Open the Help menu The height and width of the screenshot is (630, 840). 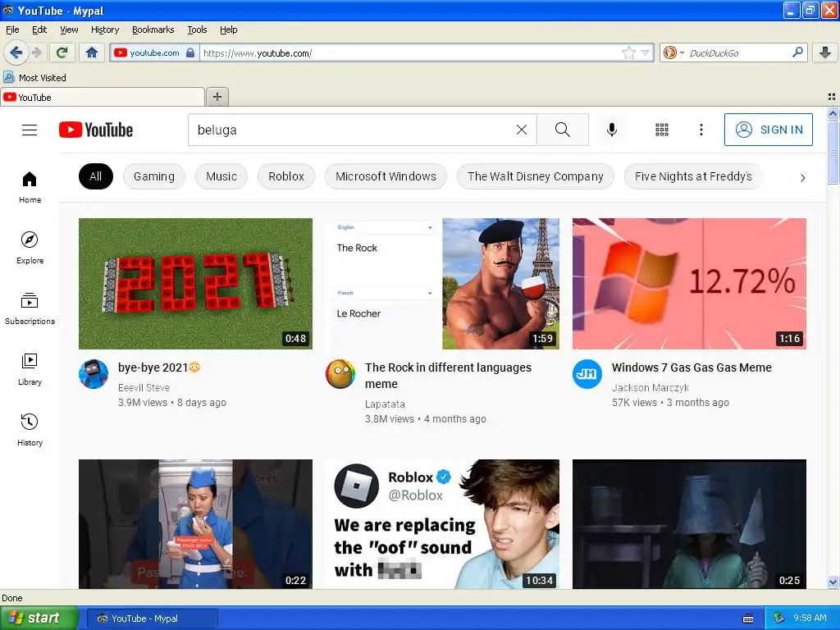pos(228,30)
